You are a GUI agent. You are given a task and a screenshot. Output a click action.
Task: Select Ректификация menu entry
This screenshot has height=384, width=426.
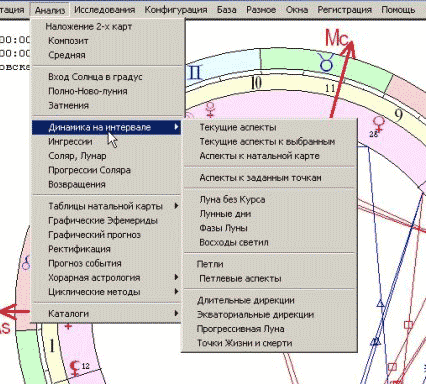(x=107, y=249)
